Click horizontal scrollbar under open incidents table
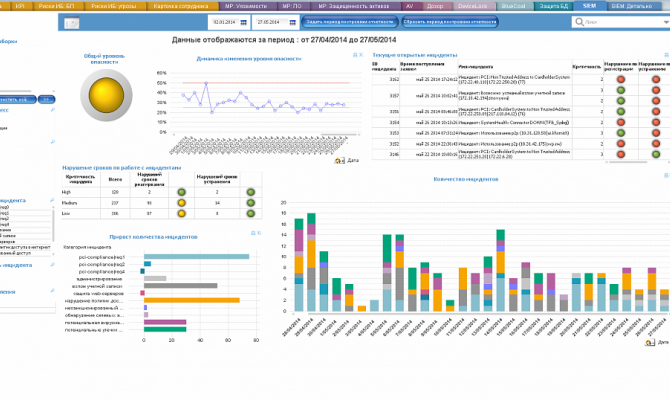670x400 pixels. coord(628,162)
